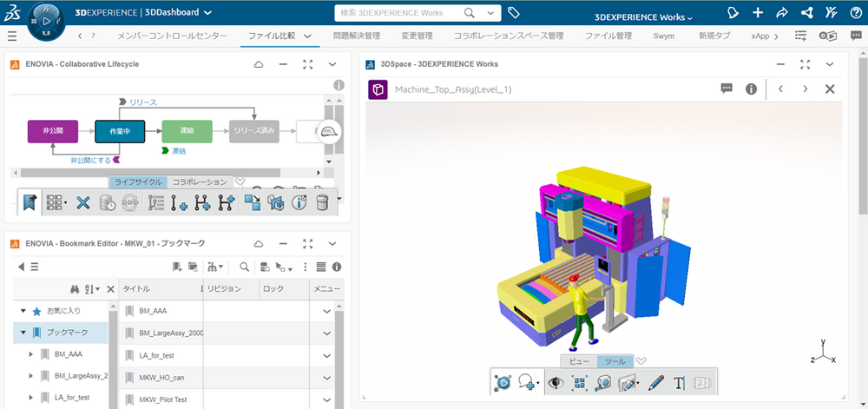The image size is (868, 409).
Task: Open the search scope dropdown arrow
Action: tap(490, 13)
